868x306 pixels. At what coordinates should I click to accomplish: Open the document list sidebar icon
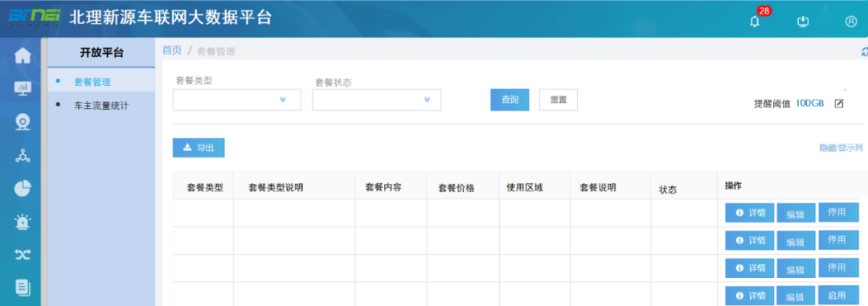(23, 288)
